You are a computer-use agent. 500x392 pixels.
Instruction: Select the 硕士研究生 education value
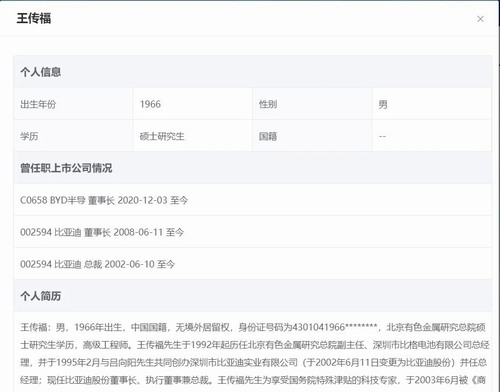coord(162,136)
